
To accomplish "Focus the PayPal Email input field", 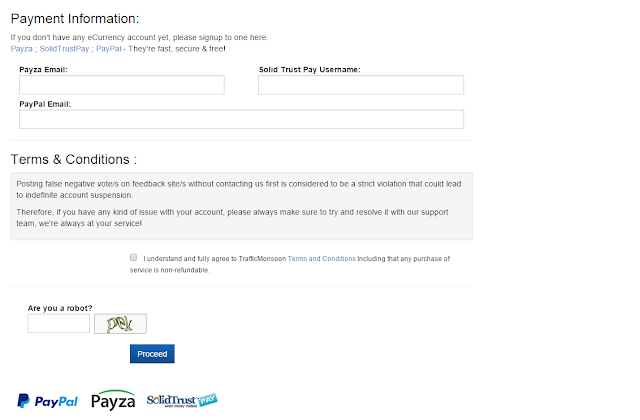I will 241,119.
